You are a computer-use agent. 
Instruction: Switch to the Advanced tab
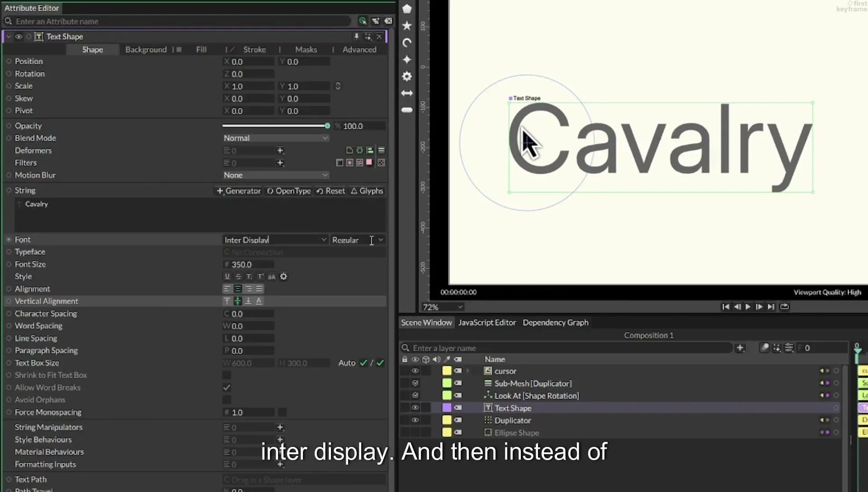359,49
